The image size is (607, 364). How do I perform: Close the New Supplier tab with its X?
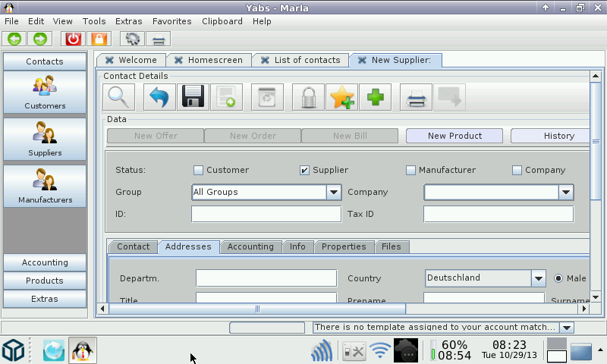(362, 60)
